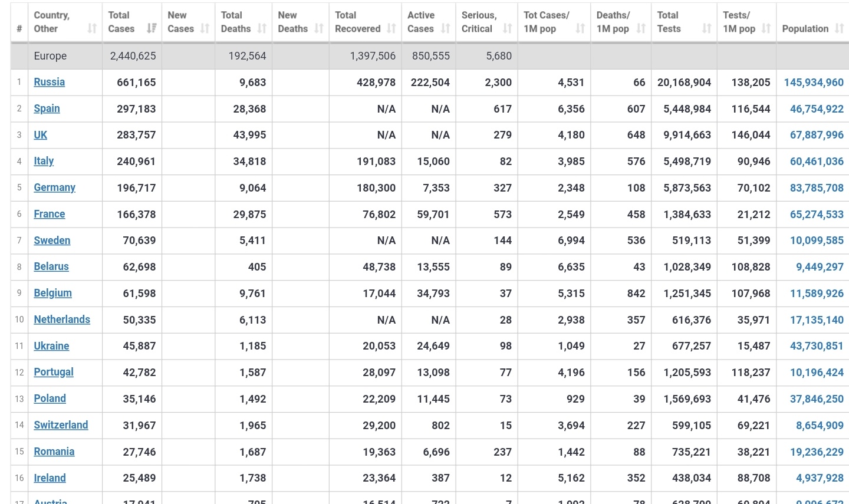Open the Belarus country link
This screenshot has height=504, width=849.
pos(51,266)
